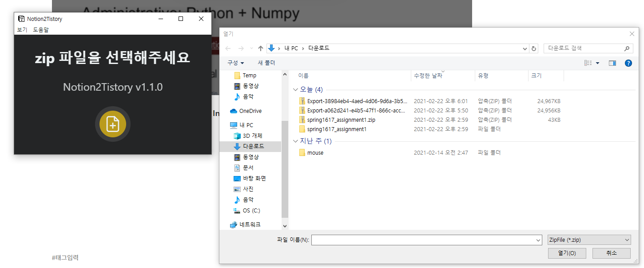644x268 pixels.
Task: Select 동영상 under Temp in navigation pane
Action: 250,86
